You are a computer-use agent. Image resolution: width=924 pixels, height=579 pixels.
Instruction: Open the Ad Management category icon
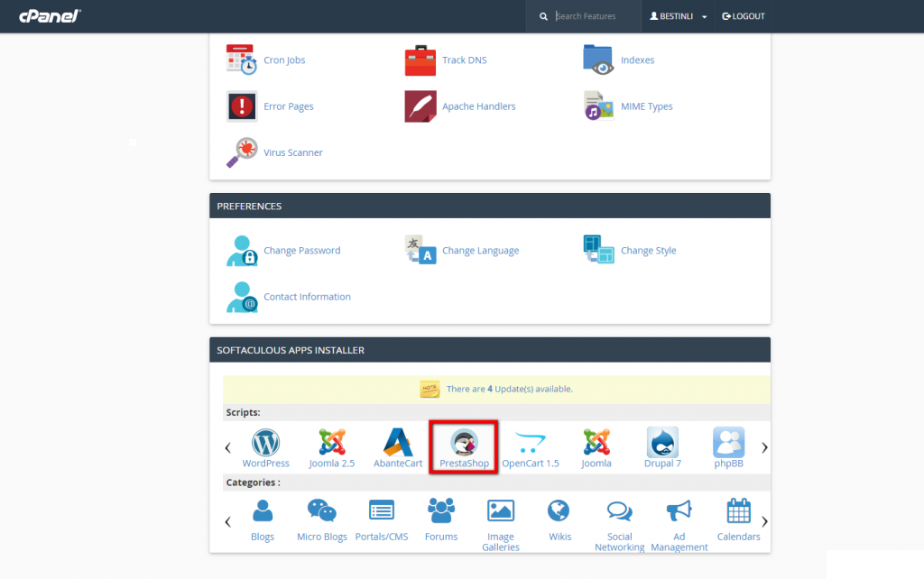click(679, 510)
